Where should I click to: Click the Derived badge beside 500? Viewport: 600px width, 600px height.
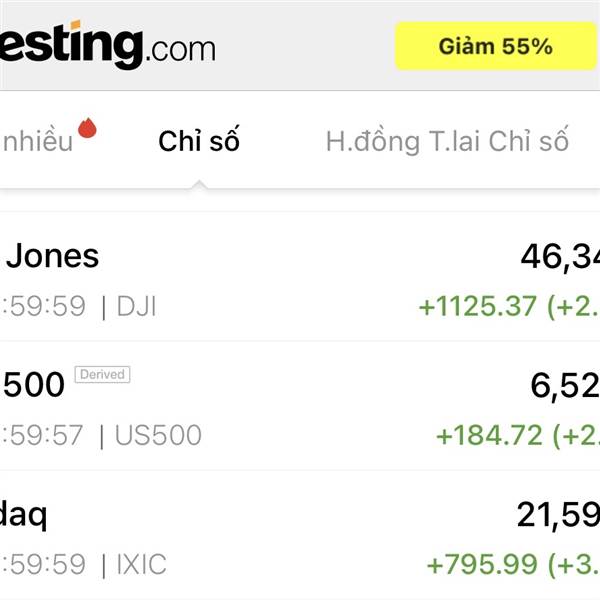coord(102,374)
